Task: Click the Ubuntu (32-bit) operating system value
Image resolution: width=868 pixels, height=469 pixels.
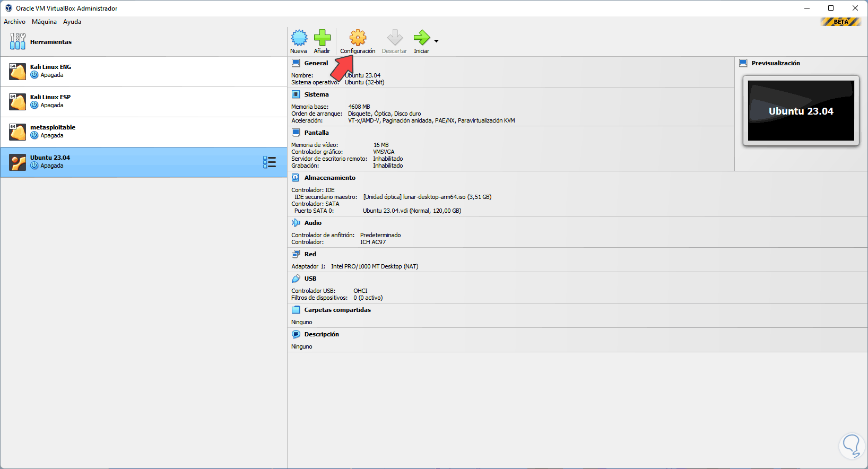Action: 364,82
